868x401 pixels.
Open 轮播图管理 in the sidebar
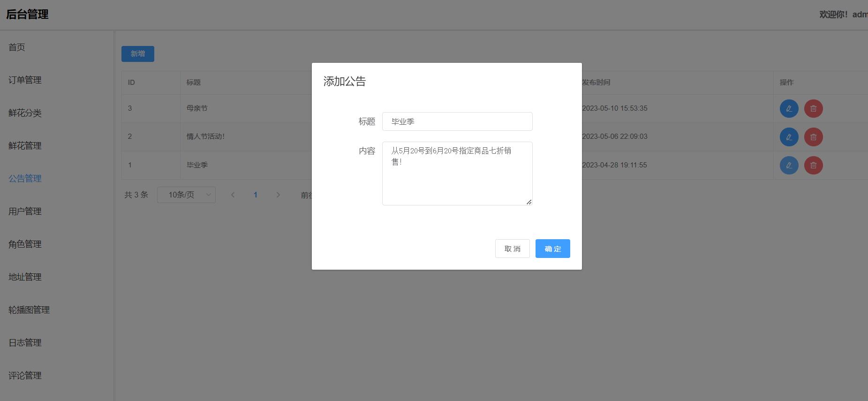click(x=29, y=310)
